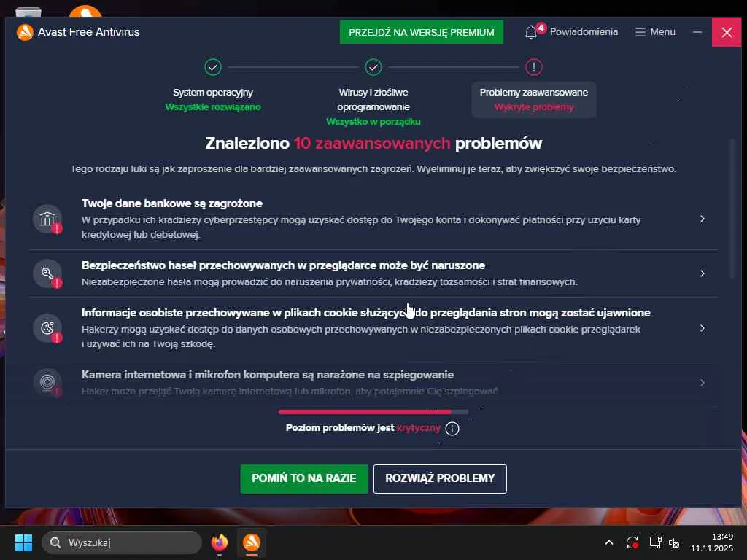Click POMIŃ TO NA RAZIE button

pos(304,478)
